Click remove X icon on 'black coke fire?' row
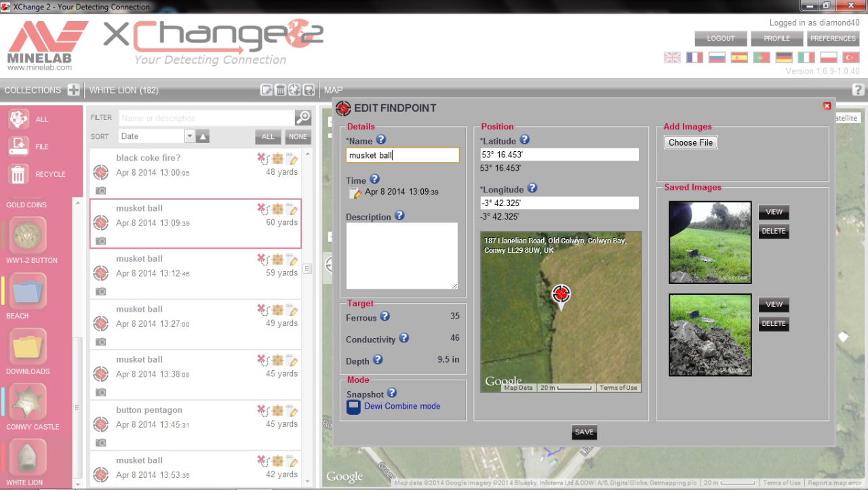The height and width of the screenshot is (490, 868). pos(263,159)
